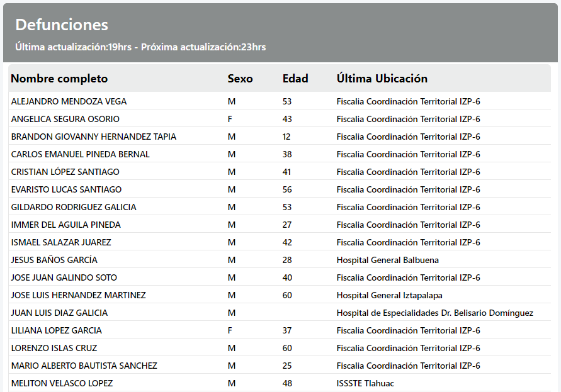Click age 38 for Carlos Emanuel Pineda

pos(287,154)
